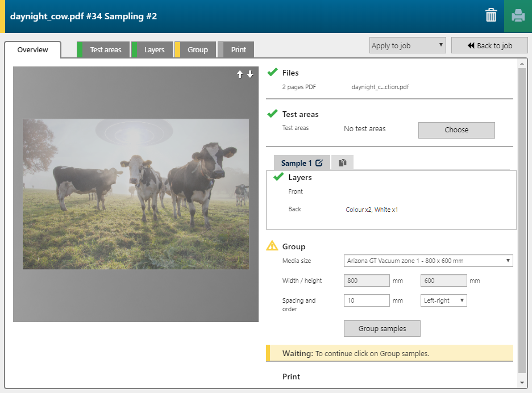Open the Left-right order dropdown
This screenshot has width=532, height=393.
(x=444, y=300)
